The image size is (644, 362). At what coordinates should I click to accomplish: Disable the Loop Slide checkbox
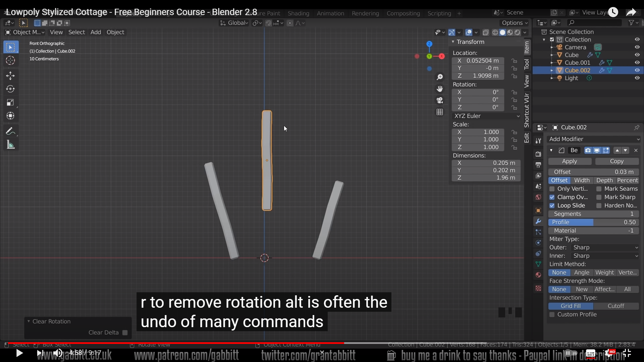pos(552,206)
